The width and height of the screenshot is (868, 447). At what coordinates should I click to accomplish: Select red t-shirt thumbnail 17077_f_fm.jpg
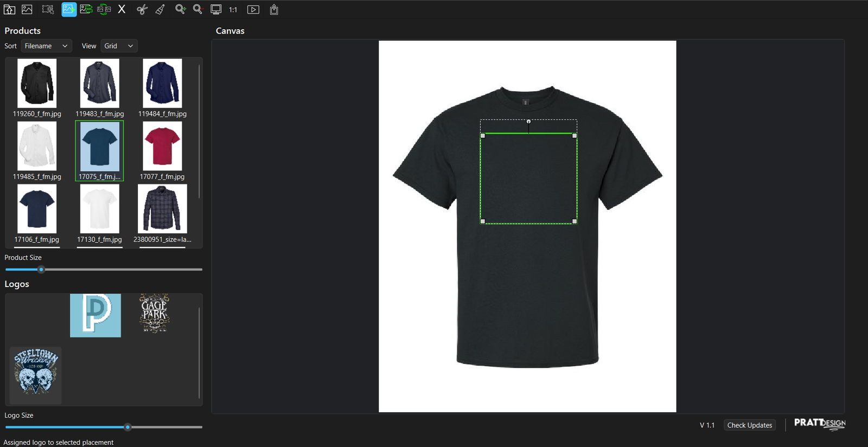162,146
